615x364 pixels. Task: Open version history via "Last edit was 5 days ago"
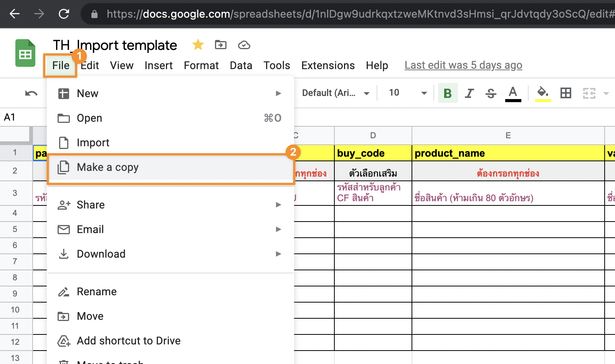463,65
